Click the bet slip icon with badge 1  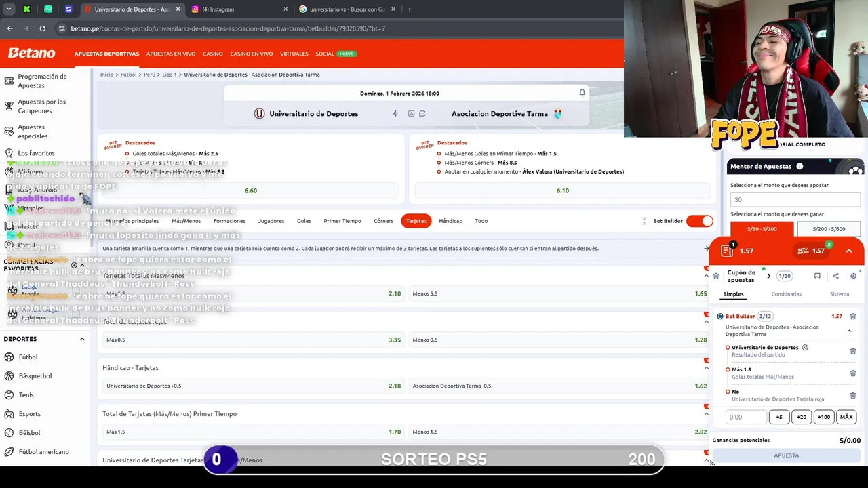tap(728, 250)
